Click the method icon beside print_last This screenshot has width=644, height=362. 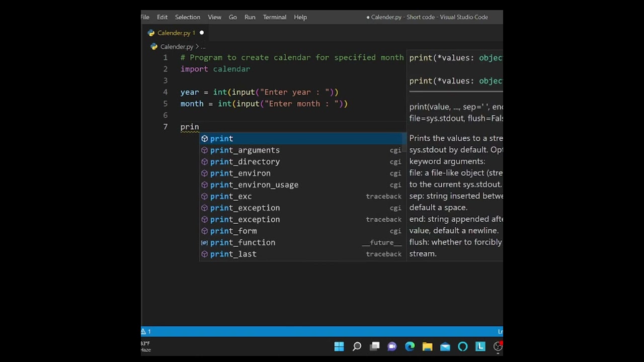(204, 254)
